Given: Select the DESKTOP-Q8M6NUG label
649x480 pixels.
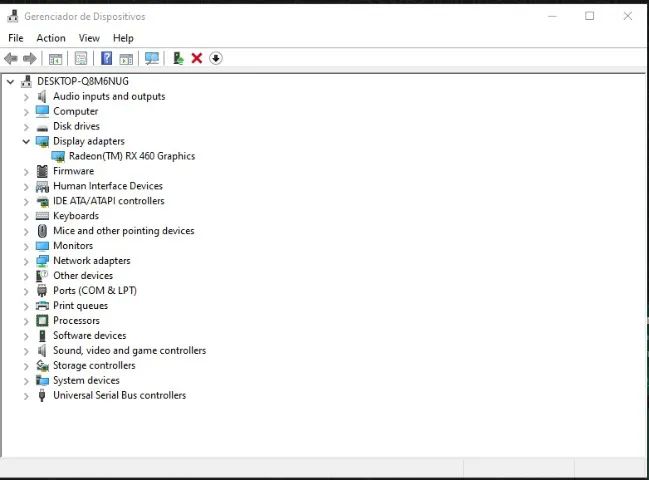Looking at the screenshot, I should coord(83,81).
